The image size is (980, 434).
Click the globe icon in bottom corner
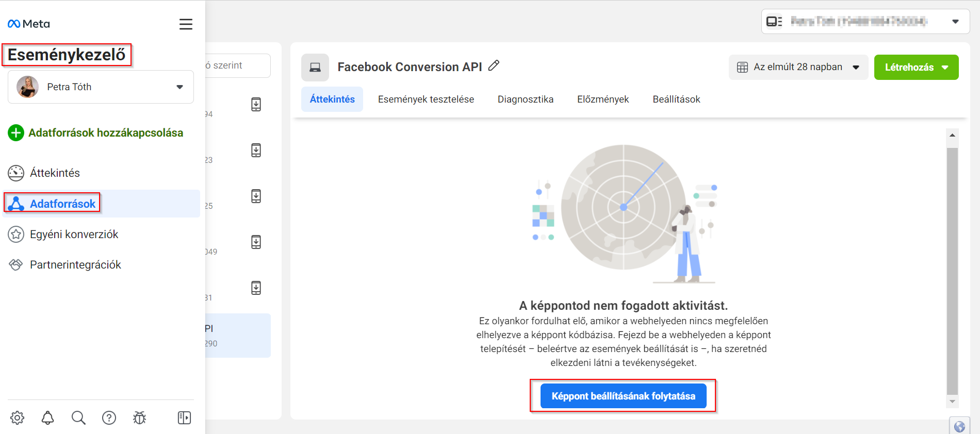pyautogui.click(x=959, y=427)
